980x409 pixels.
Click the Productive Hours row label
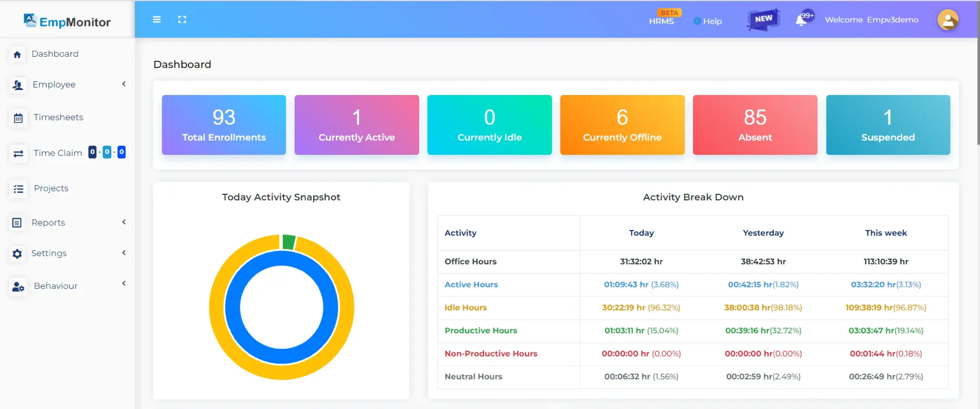point(481,331)
